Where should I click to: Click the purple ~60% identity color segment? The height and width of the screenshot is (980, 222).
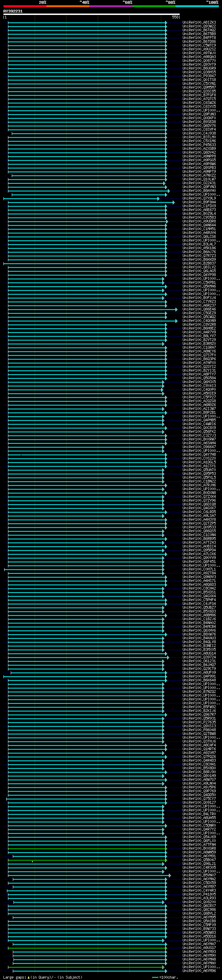tap(111, 6)
